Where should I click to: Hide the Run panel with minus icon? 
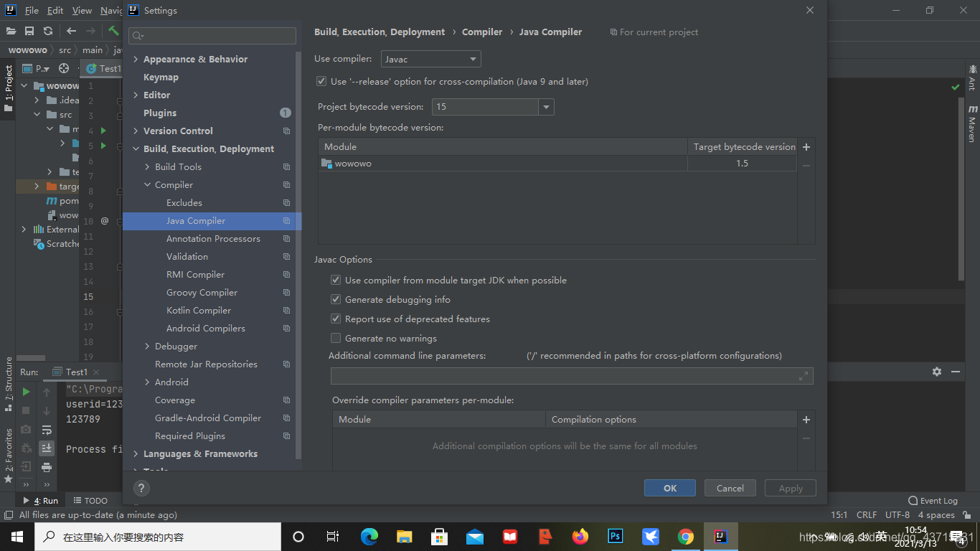pos(956,372)
